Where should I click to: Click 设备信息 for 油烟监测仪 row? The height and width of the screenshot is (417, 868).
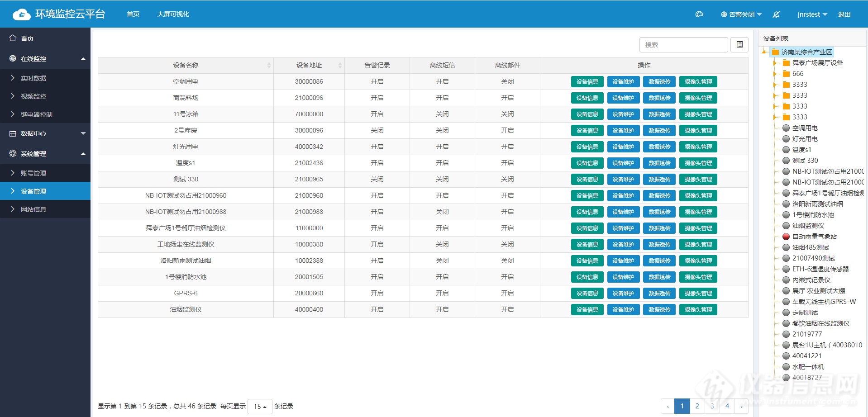pos(587,310)
